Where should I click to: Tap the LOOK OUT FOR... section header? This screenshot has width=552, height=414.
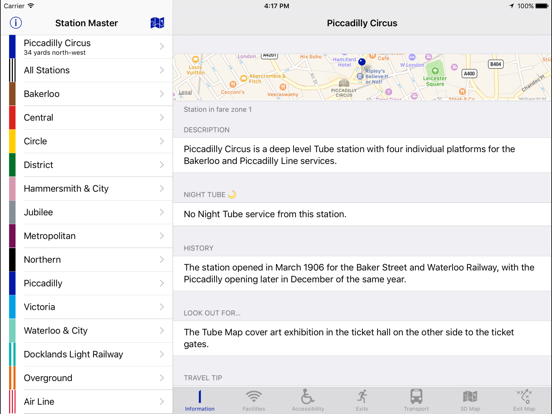point(212,313)
